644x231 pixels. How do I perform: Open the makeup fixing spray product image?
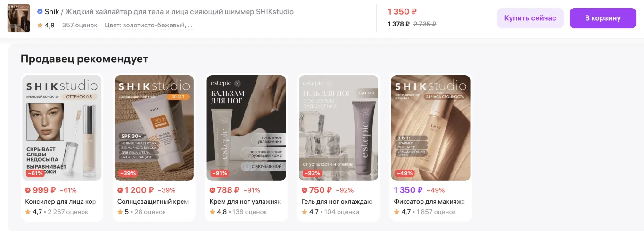tap(431, 128)
